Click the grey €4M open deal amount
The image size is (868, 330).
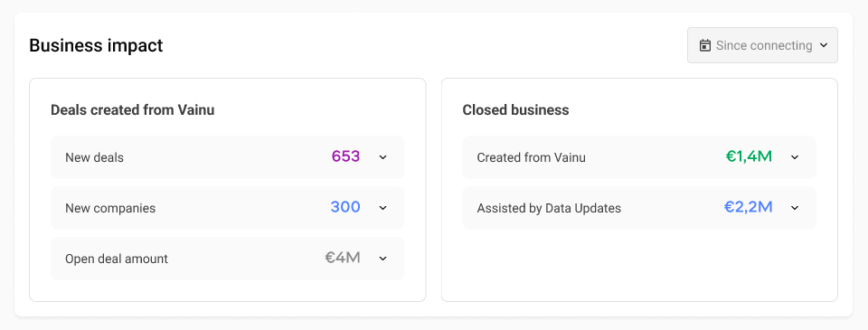click(343, 258)
